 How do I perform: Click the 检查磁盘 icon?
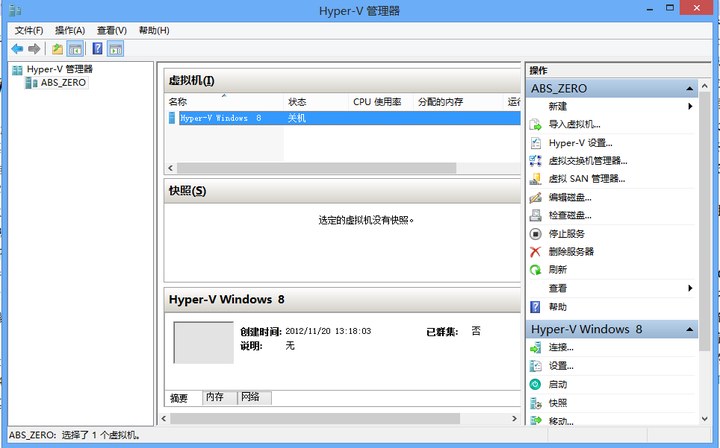535,215
